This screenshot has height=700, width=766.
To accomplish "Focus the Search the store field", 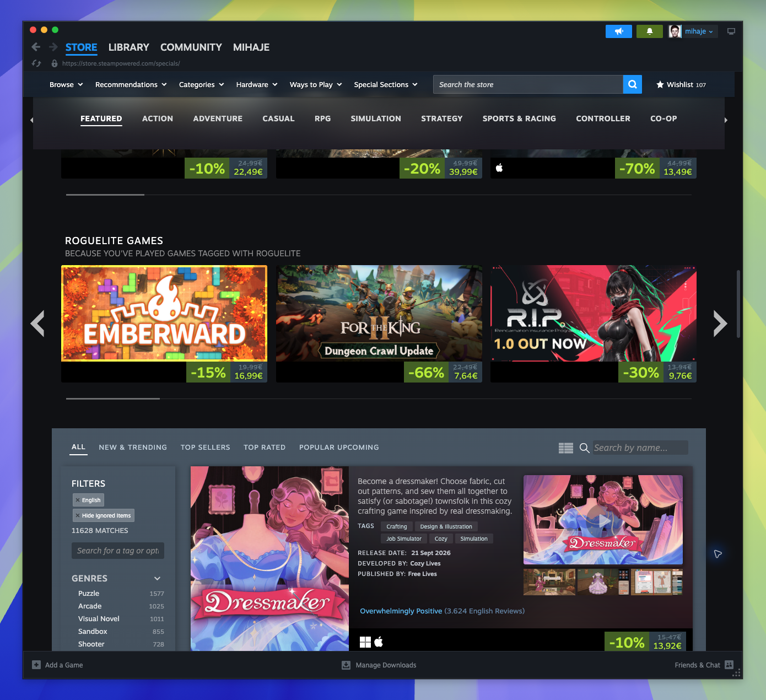I will (528, 84).
